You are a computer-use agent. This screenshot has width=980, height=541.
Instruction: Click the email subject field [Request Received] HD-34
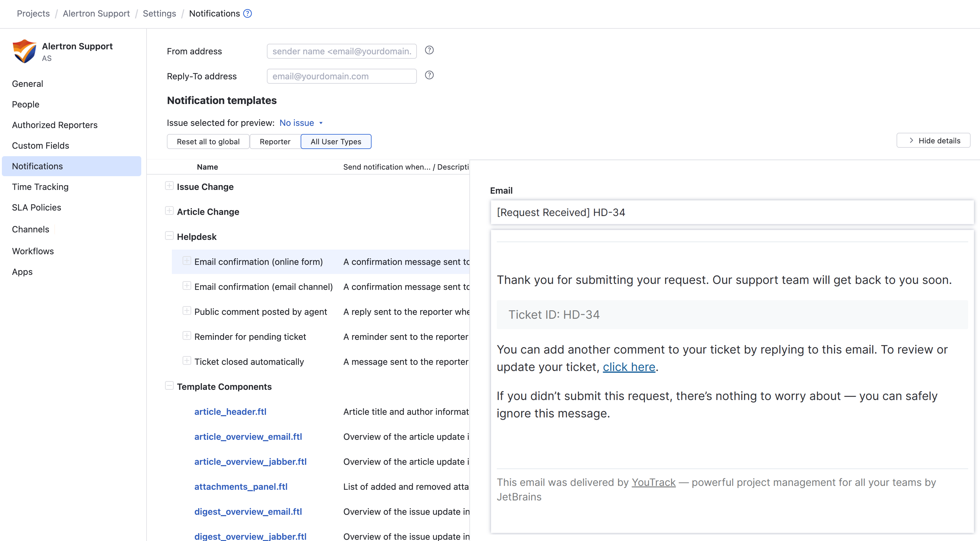point(732,212)
